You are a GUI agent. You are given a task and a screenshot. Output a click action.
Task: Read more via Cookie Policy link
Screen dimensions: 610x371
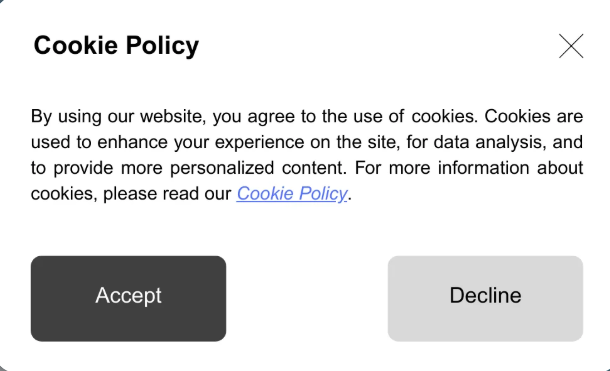[292, 193]
